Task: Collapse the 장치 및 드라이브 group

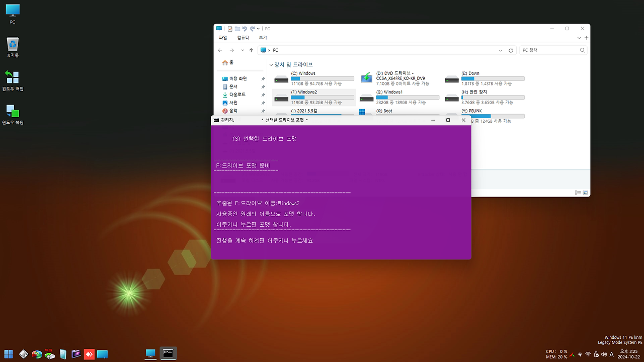Action: click(x=271, y=65)
